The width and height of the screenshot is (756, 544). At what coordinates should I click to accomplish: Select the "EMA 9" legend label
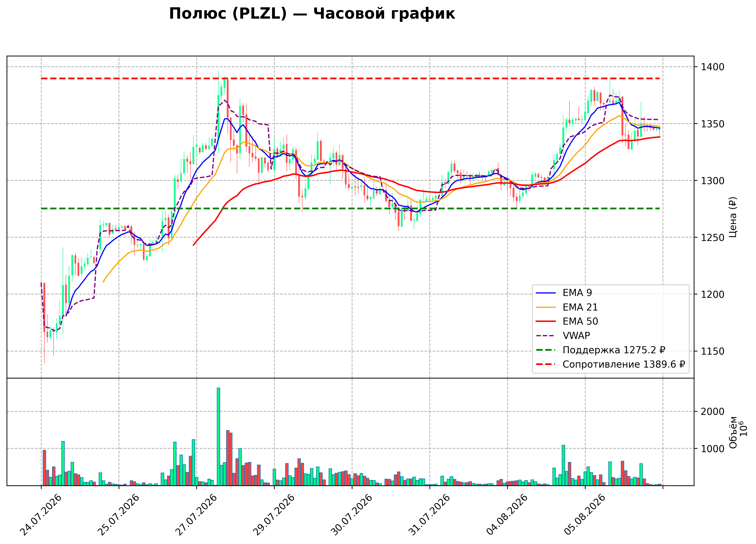(577, 293)
